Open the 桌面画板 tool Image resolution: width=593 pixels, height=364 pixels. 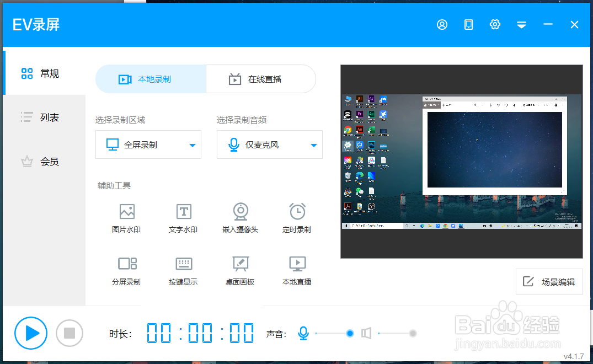(240, 271)
